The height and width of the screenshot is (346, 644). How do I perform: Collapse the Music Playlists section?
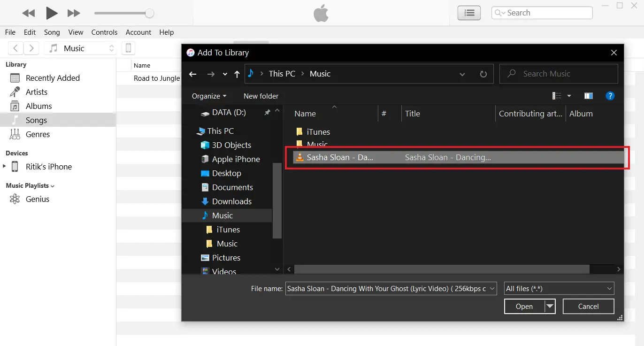53,186
